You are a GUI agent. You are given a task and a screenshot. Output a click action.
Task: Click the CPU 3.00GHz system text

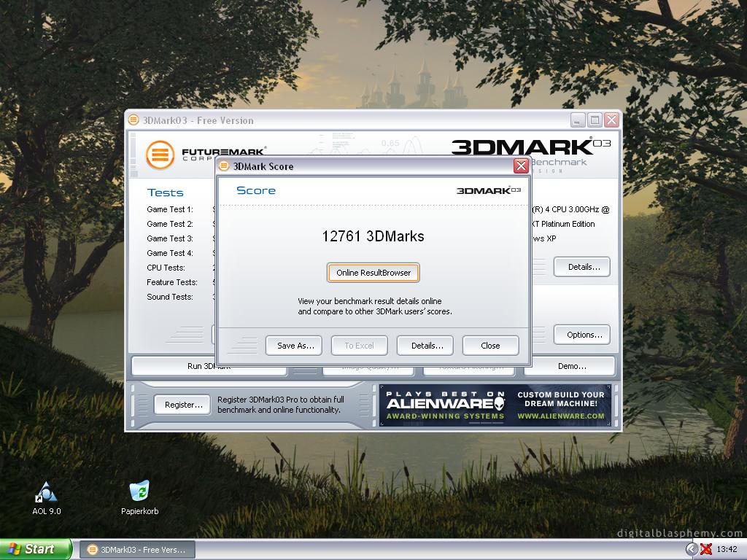(570, 209)
